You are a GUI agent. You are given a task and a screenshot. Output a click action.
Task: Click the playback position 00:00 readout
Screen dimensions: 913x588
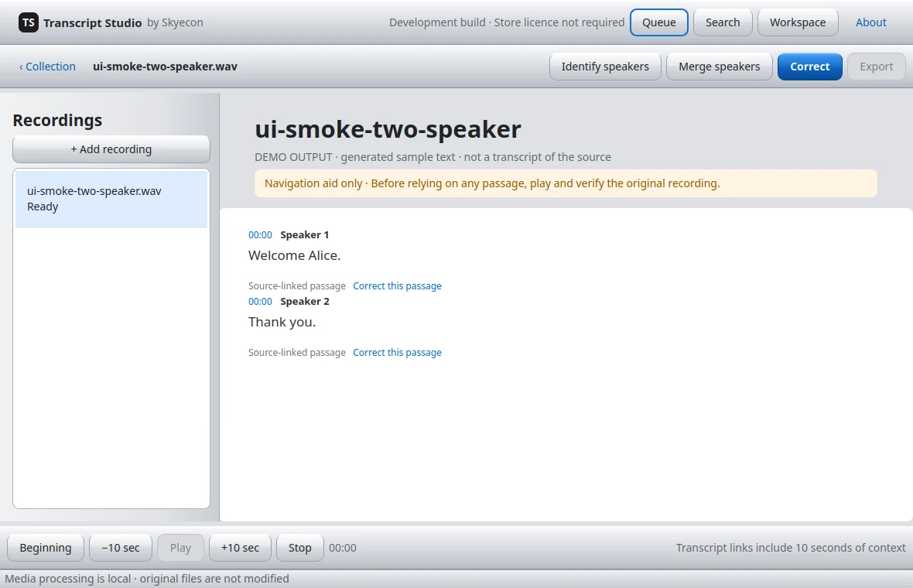342,548
